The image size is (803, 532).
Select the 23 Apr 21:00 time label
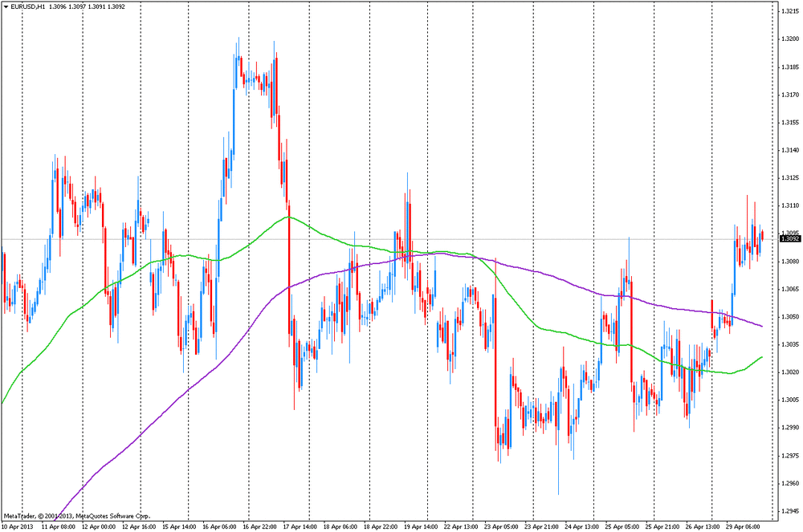(542, 526)
